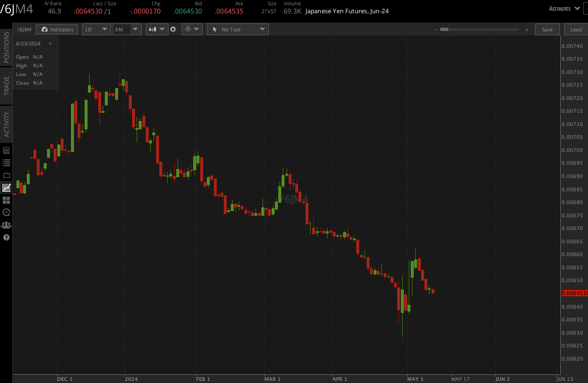Open chart settings gear icon
Image resolution: width=588 pixels, height=383 pixels.
pyautogui.click(x=173, y=29)
